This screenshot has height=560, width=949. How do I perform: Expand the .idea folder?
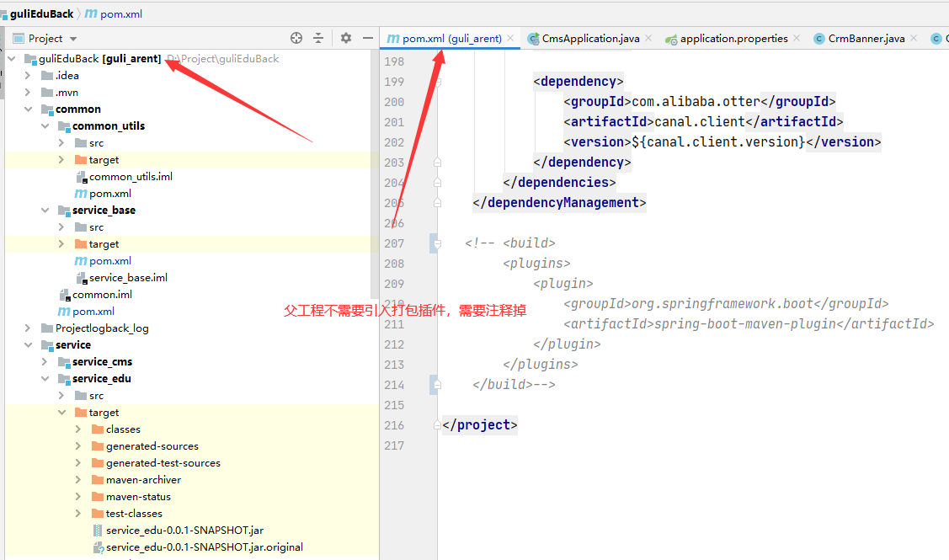click(27, 76)
